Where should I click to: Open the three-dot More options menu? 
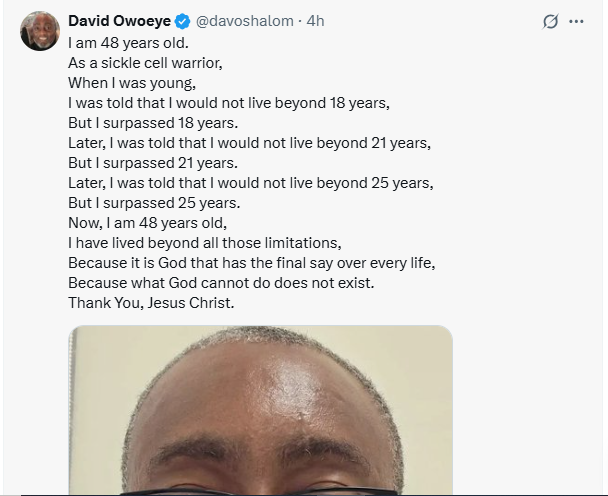(576, 22)
